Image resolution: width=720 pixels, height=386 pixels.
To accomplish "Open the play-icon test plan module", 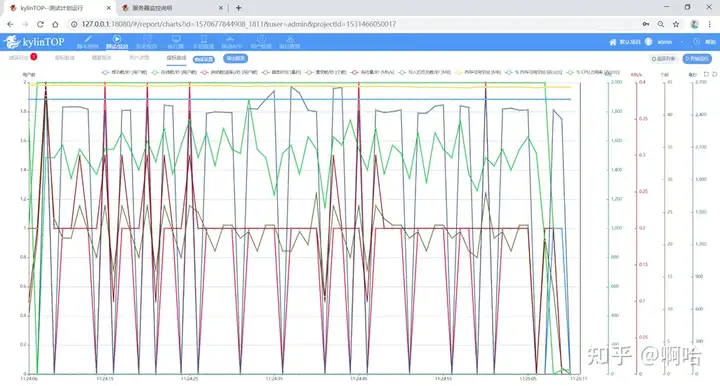I will (x=117, y=42).
